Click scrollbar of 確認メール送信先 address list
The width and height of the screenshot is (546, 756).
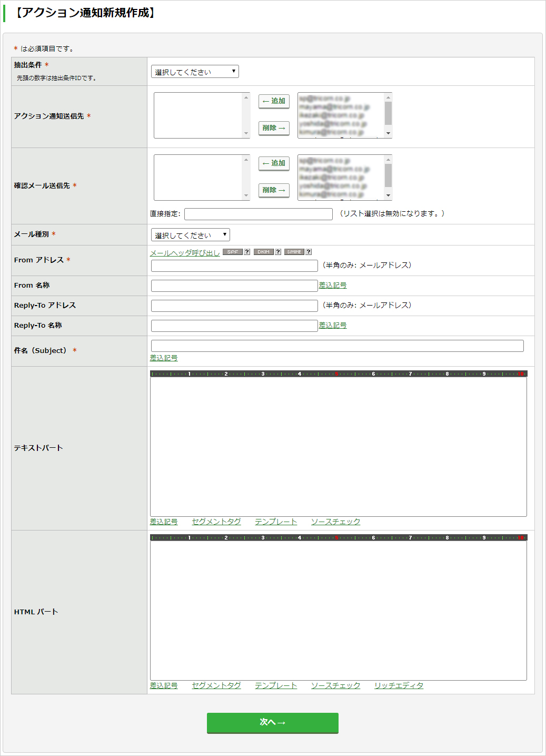388,175
